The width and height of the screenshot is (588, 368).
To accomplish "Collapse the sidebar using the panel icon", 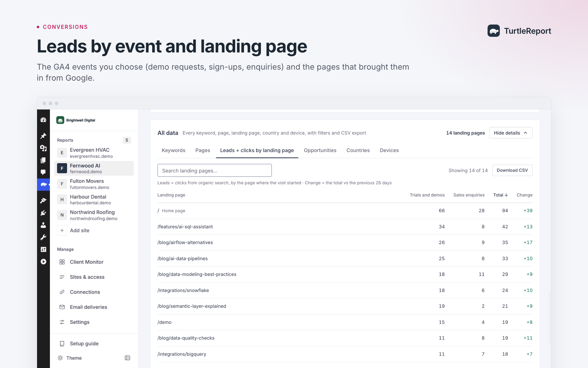I will tap(127, 358).
